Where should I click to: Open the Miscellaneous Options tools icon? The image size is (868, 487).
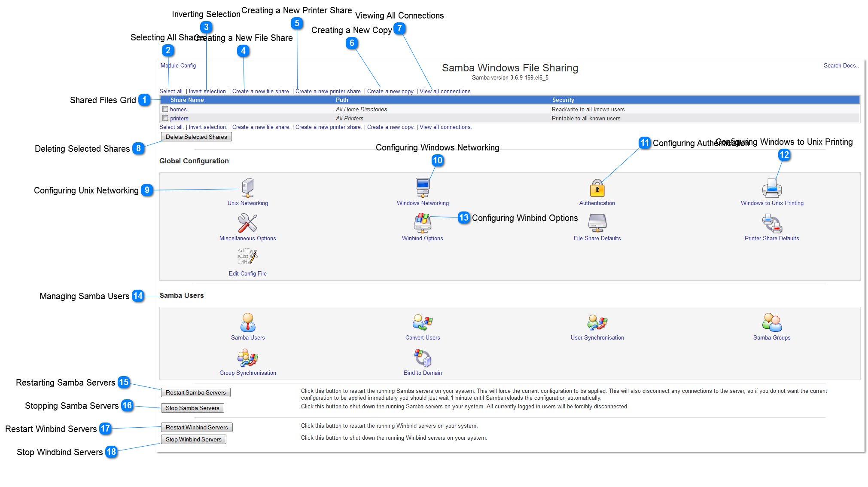tap(248, 223)
